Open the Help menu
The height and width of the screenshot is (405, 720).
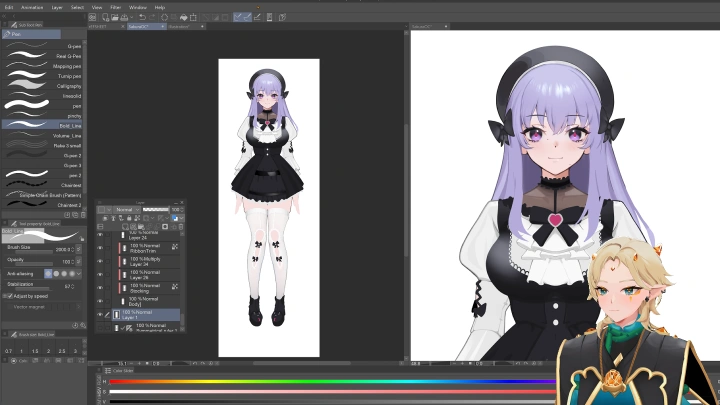(x=160, y=7)
